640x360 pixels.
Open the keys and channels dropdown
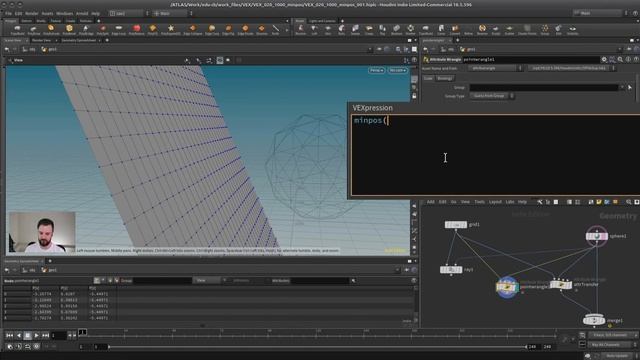(x=613, y=335)
